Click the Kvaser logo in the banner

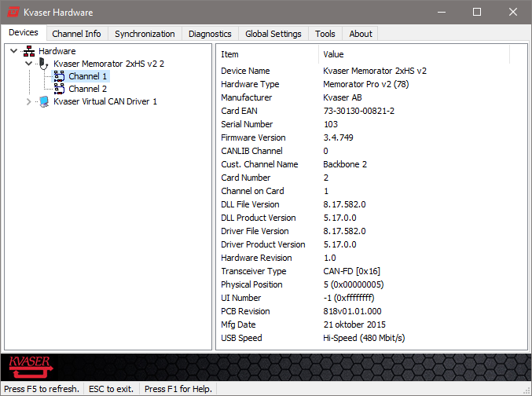click(x=30, y=367)
